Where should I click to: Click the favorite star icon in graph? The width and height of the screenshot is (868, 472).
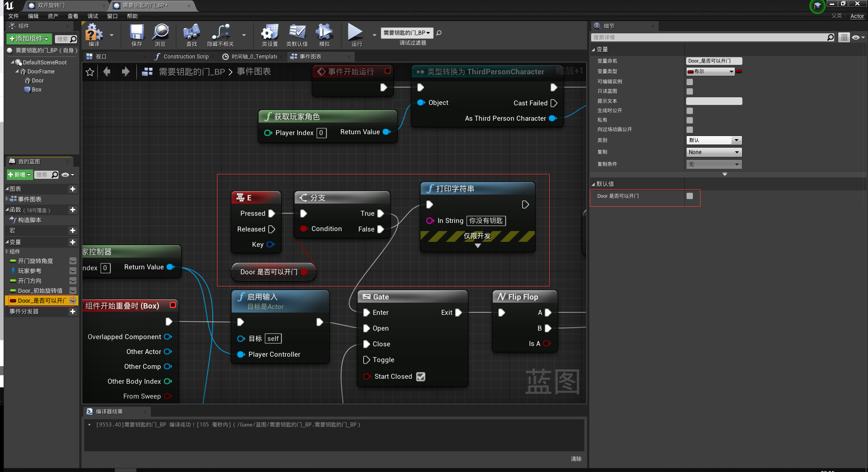(x=90, y=72)
